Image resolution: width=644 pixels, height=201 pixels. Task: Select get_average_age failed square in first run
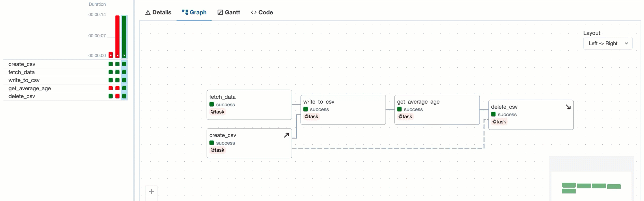(x=111, y=88)
